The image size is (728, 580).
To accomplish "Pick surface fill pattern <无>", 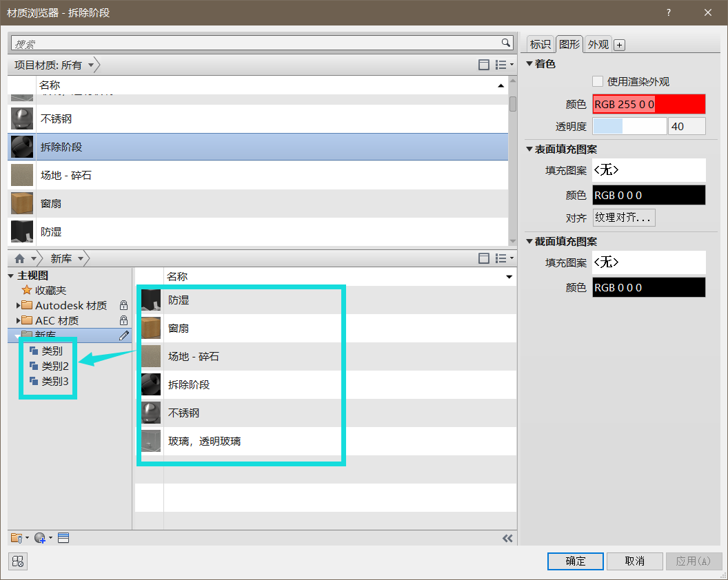I will pos(649,170).
